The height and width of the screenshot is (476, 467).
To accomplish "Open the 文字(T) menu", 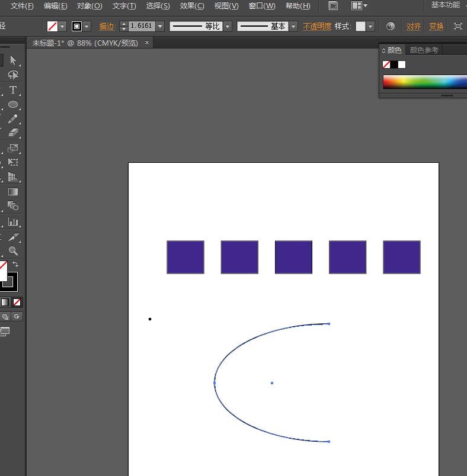I will tap(124, 6).
